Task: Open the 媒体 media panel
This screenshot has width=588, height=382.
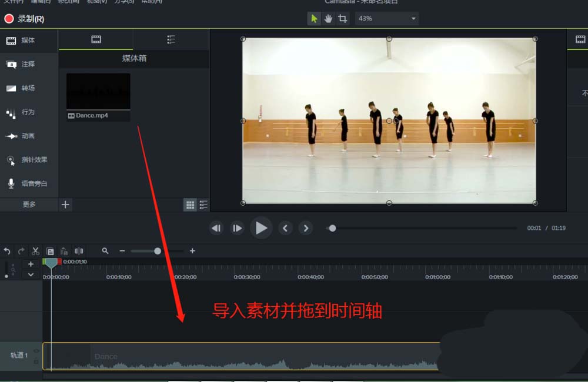Action: (28, 41)
